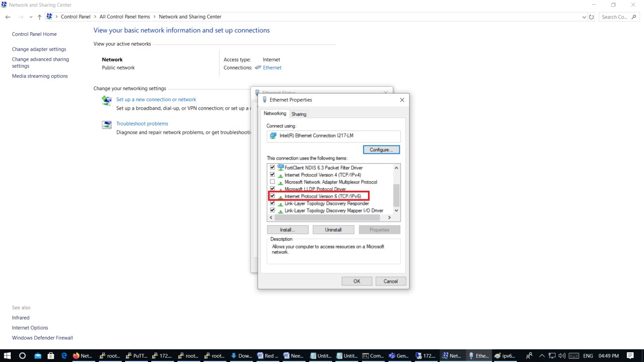This screenshot has height=362, width=644.
Task: Switch to the PuTTY configuration taskbar item
Action: tap(136, 355)
